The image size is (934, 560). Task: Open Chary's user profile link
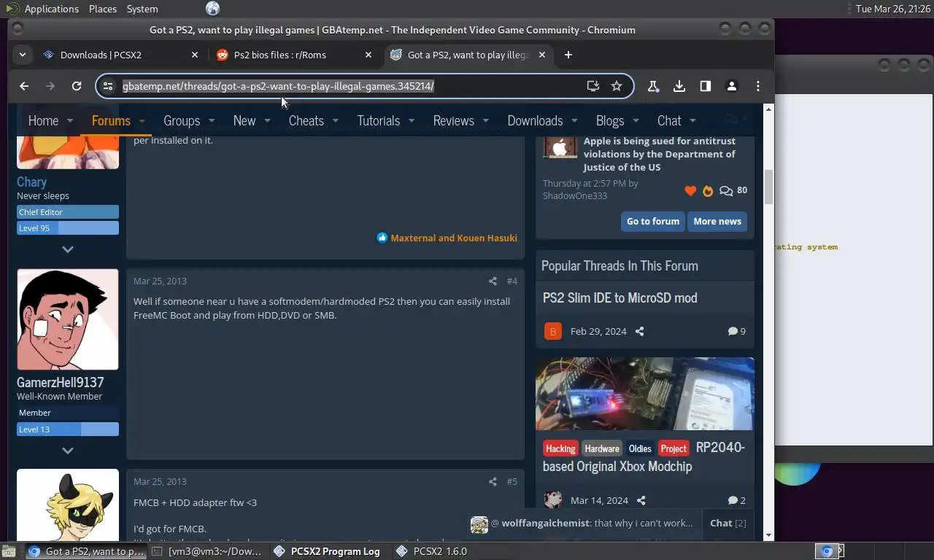click(31, 182)
